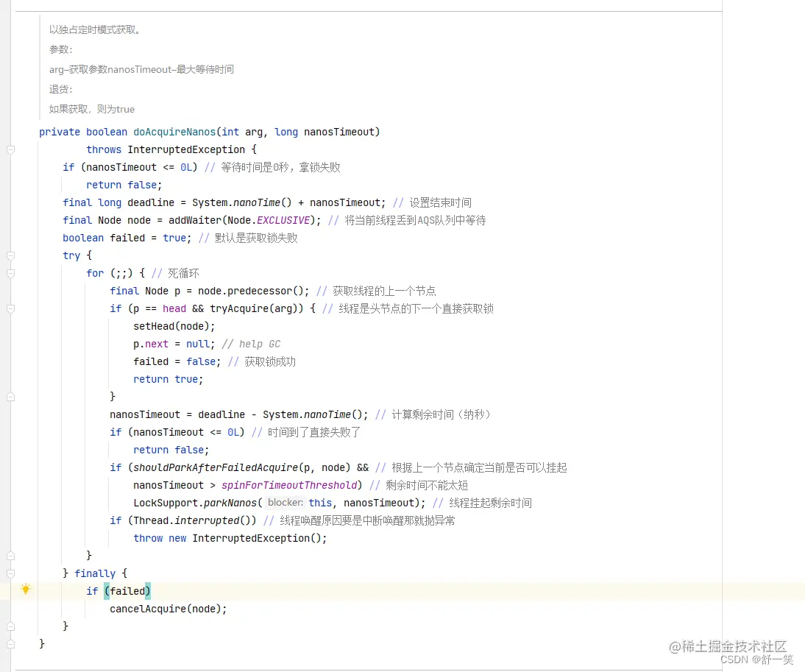Click the yellow light bulb quick-fix icon
805x672 pixels.
26,590
